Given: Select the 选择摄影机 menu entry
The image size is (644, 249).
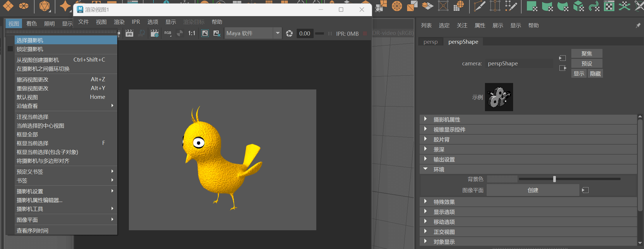Looking at the screenshot, I should tap(66, 40).
